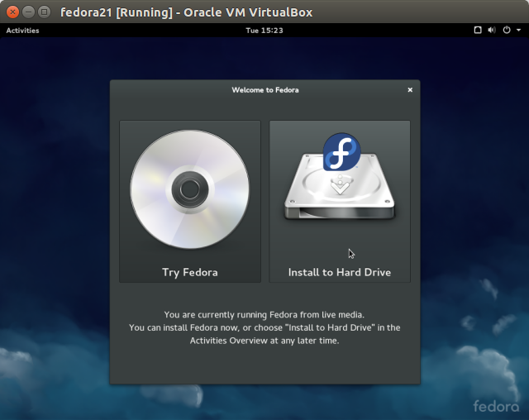Click the accessibility square icon in top bar
Viewport: 529px width, 420px height.
[478, 30]
